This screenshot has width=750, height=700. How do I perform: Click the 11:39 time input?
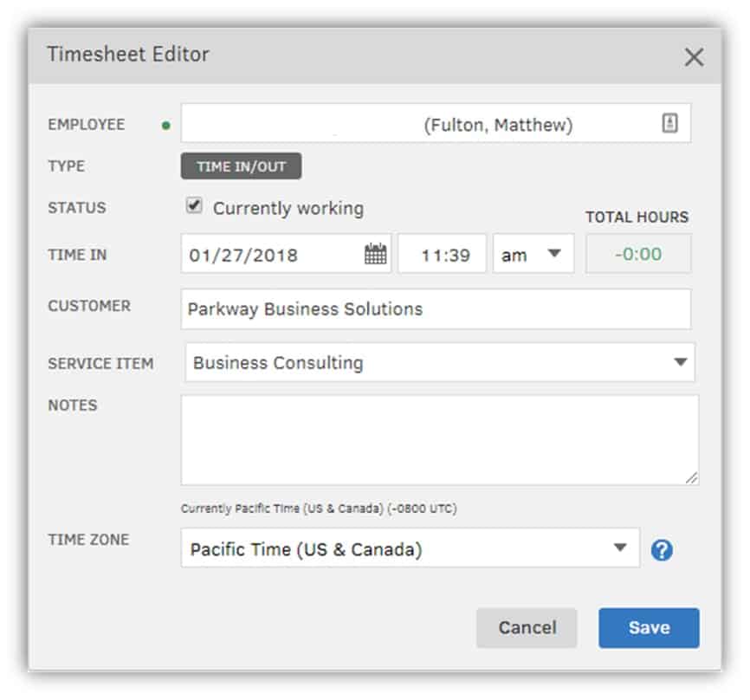(442, 254)
